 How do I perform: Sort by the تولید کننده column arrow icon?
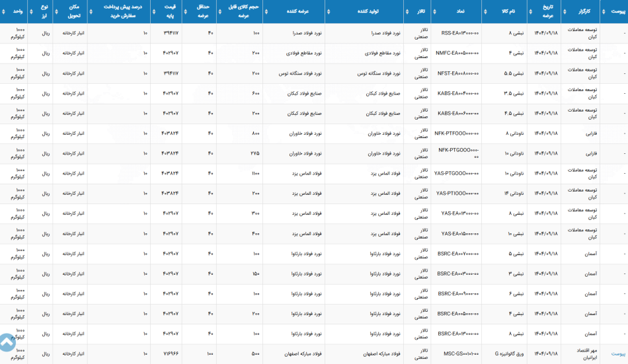point(329,12)
